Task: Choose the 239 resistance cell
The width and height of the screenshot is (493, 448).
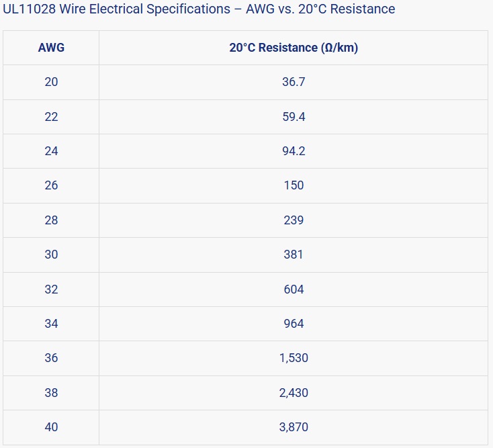Action: point(294,220)
